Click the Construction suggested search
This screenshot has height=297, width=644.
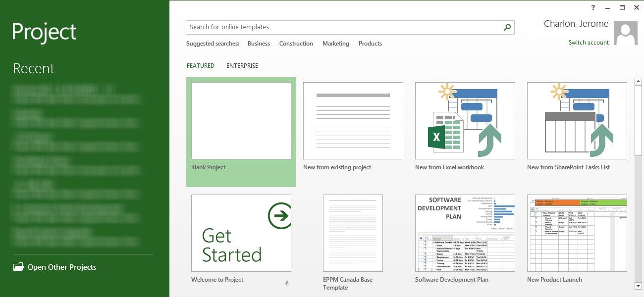[x=296, y=44]
